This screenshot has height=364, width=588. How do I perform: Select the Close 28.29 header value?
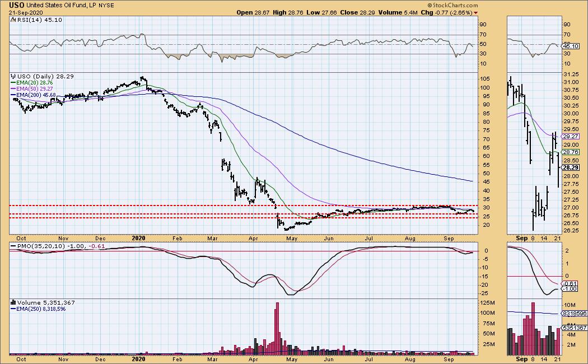coord(357,12)
